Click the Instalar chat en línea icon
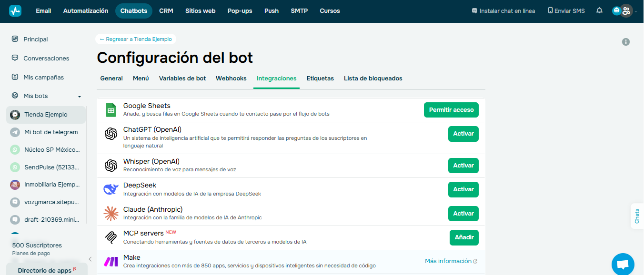Image resolution: width=644 pixels, height=275 pixels. 473,10
